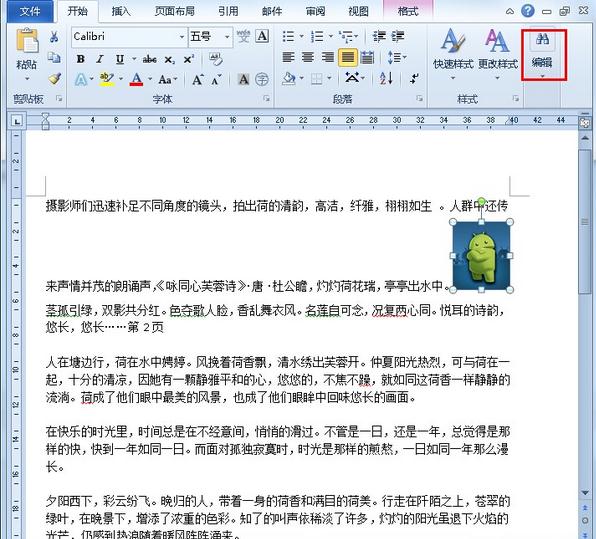The image size is (596, 539).
Task: Expand the font color arrow
Action: [x=150, y=79]
